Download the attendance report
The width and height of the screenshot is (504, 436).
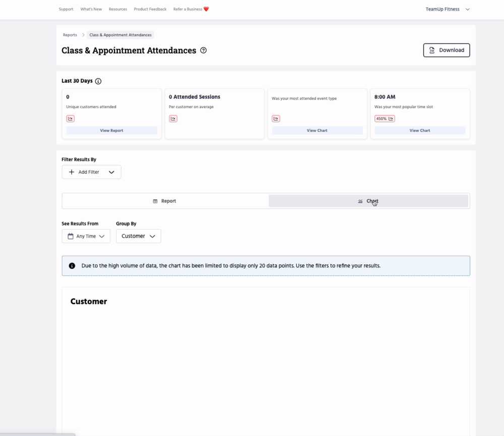(446, 50)
